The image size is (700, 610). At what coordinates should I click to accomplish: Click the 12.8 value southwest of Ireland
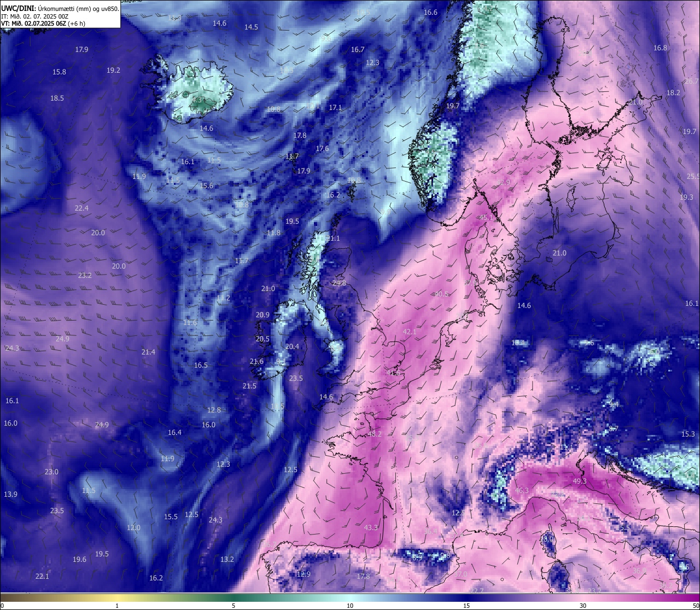click(x=214, y=410)
